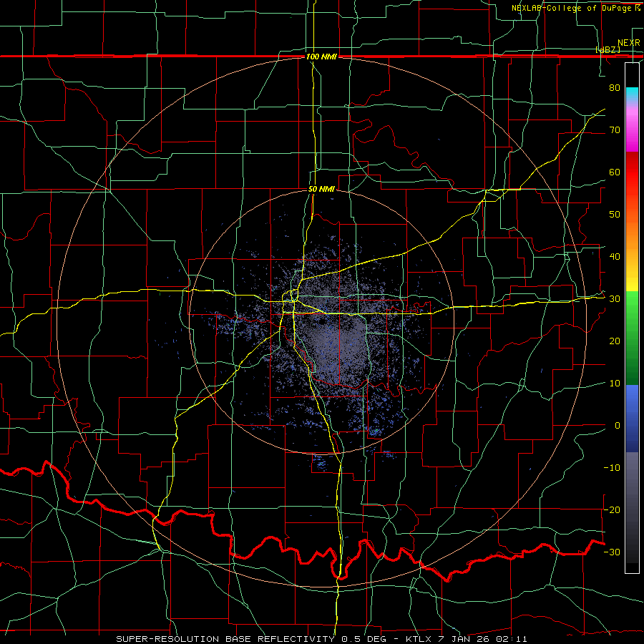Click the 20 value on the dBZ scale
This screenshot has height=644, width=644.
[x=615, y=341]
